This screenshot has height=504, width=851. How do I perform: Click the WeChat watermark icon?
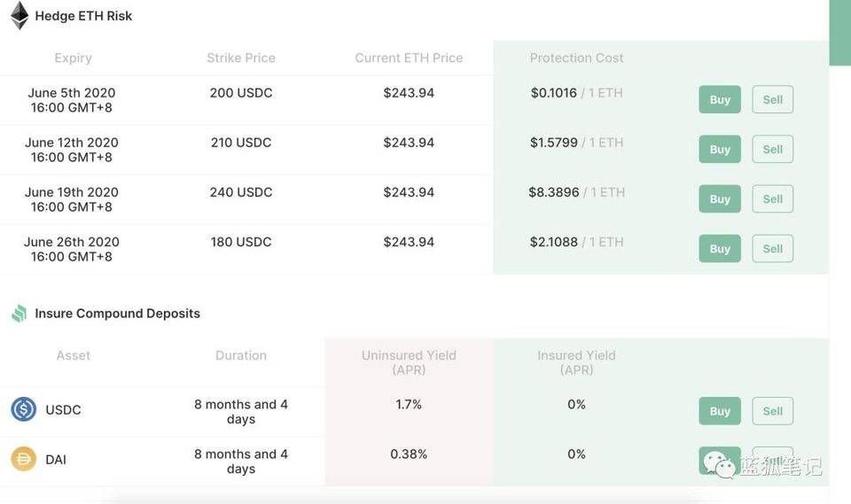tap(719, 463)
